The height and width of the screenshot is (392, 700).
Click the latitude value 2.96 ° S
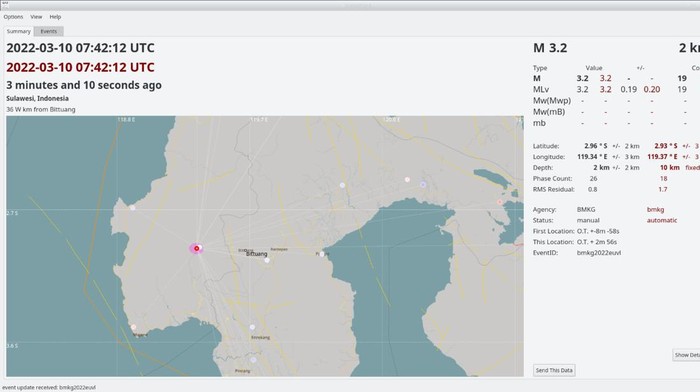596,146
